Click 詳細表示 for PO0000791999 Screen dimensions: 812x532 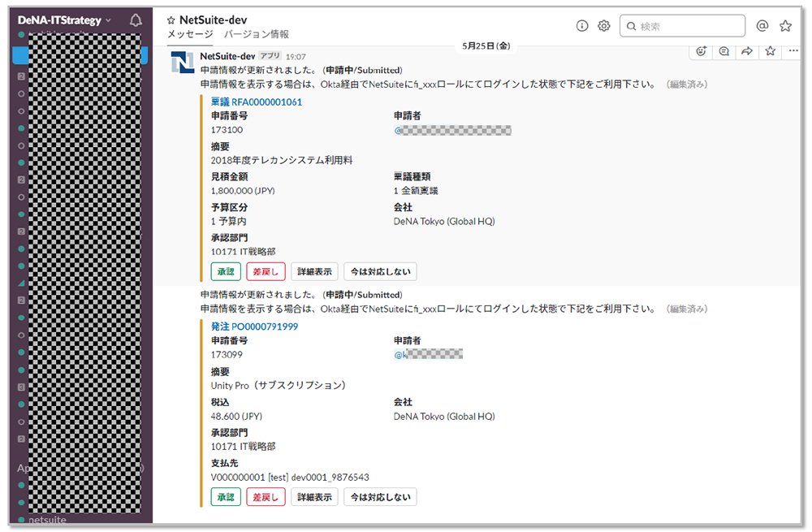[314, 497]
